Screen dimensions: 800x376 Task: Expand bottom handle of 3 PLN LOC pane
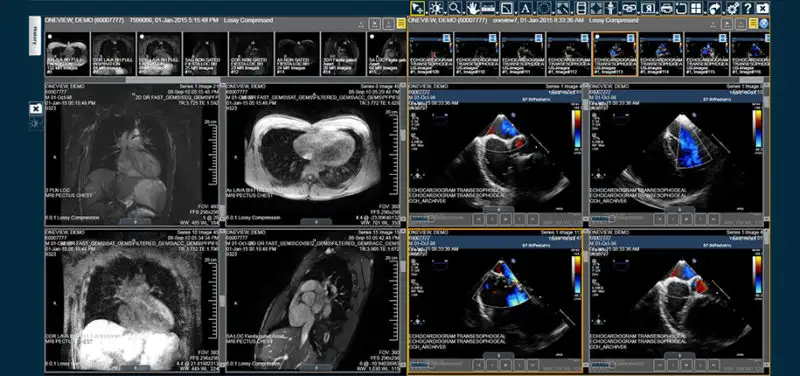(135, 222)
